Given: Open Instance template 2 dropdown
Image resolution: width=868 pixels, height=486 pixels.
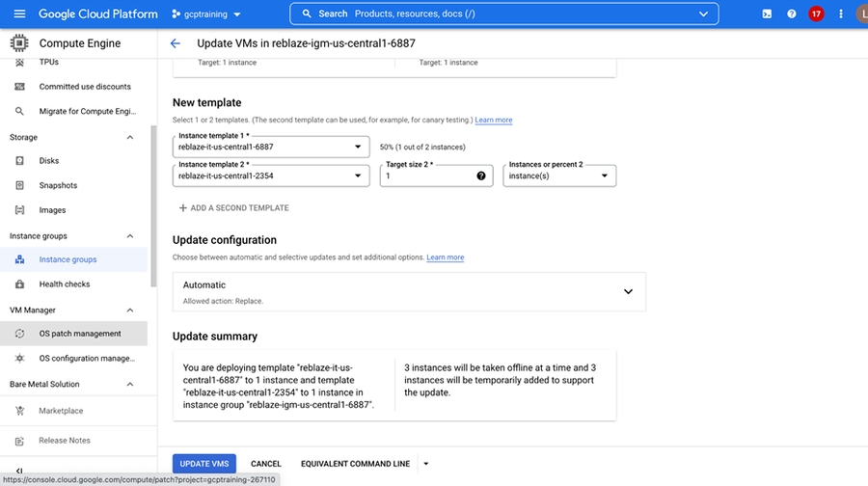Looking at the screenshot, I should click(x=271, y=175).
